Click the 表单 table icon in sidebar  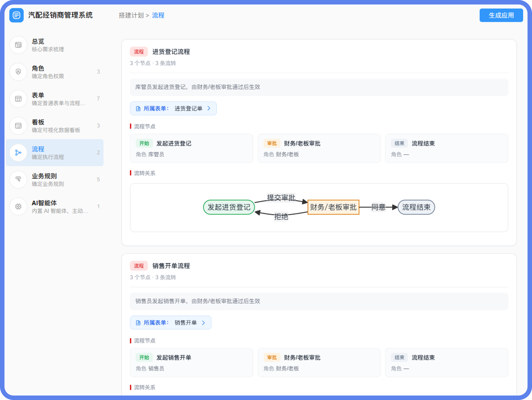pyautogui.click(x=18, y=99)
